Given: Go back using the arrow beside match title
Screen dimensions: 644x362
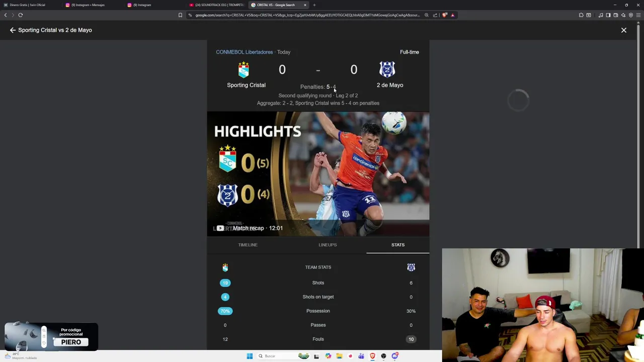Looking at the screenshot, I should point(13,30).
